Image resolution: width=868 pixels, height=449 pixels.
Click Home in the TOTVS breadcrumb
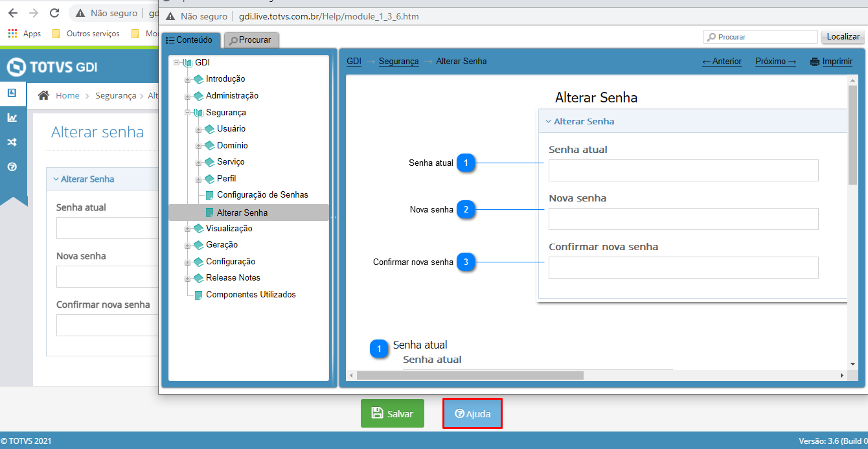pos(67,95)
